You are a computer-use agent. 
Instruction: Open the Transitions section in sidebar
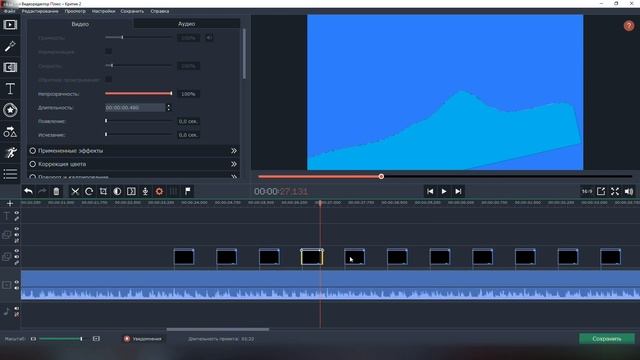click(x=10, y=67)
